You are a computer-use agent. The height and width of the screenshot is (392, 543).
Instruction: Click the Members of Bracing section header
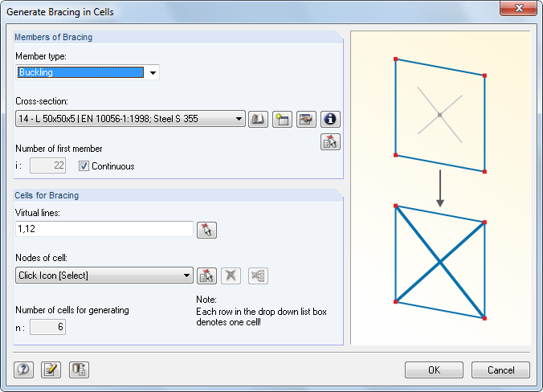53,37
